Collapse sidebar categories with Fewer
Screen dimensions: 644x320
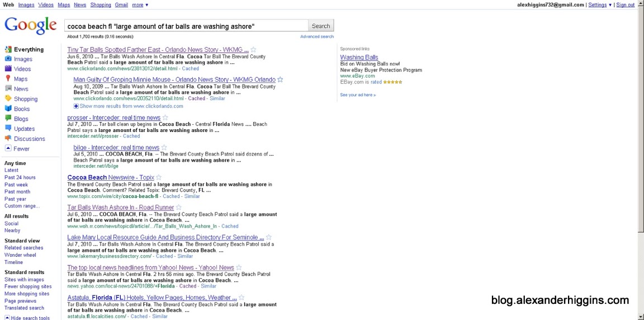tap(17, 149)
